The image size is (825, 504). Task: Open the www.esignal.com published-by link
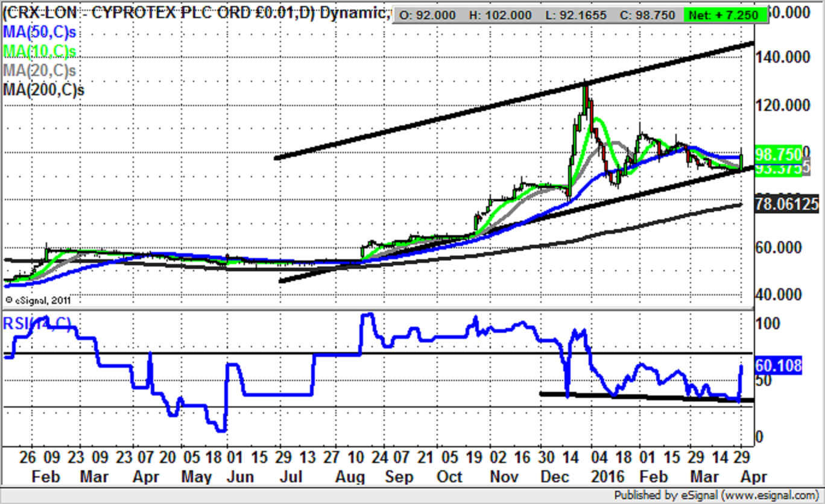768,495
